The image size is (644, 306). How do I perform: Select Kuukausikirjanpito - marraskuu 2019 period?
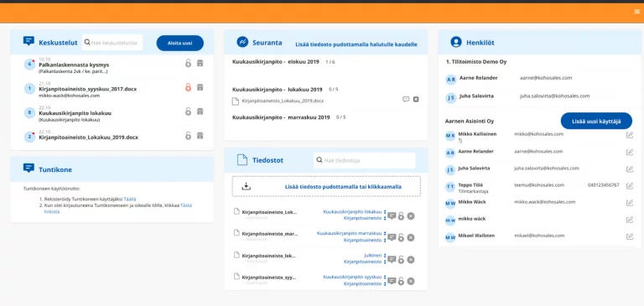click(281, 117)
